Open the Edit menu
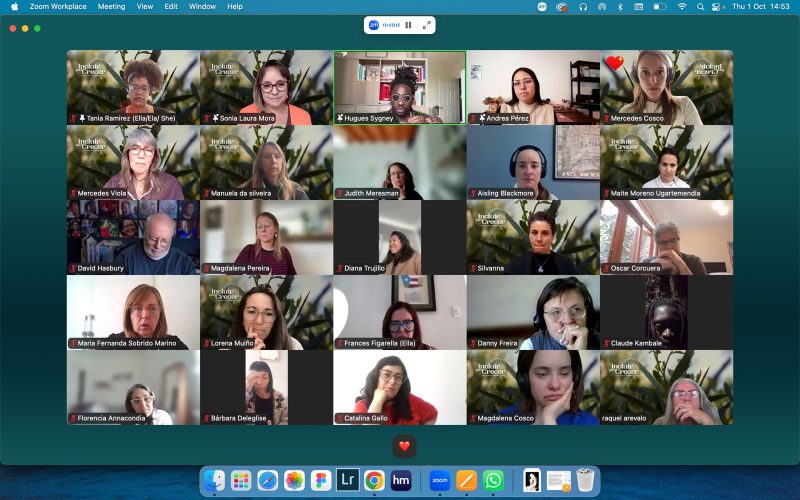 (171, 7)
